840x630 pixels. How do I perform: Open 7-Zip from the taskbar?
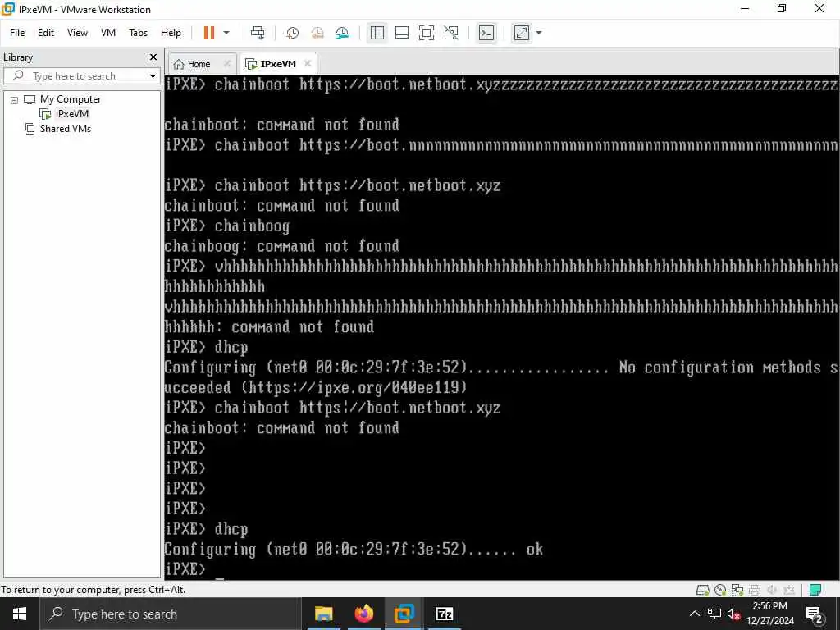[444, 614]
